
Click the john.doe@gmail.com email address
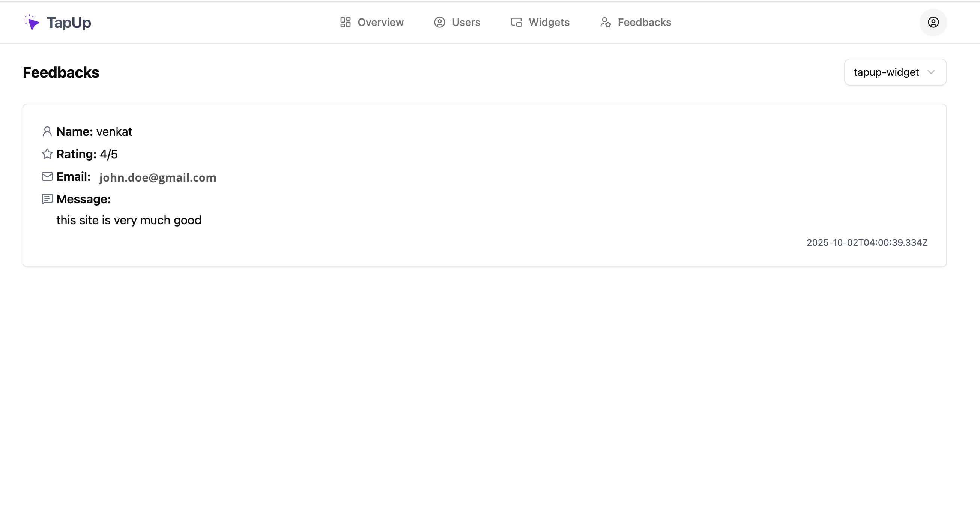pyautogui.click(x=158, y=178)
